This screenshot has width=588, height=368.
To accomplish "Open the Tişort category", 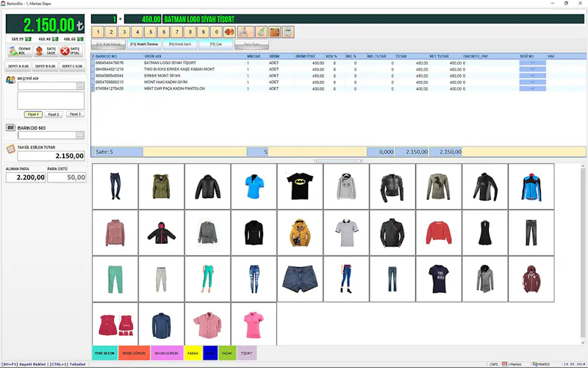I will click(246, 353).
